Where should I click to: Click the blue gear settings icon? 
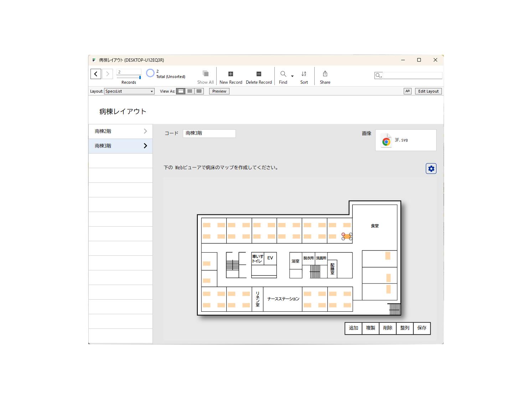point(431,169)
